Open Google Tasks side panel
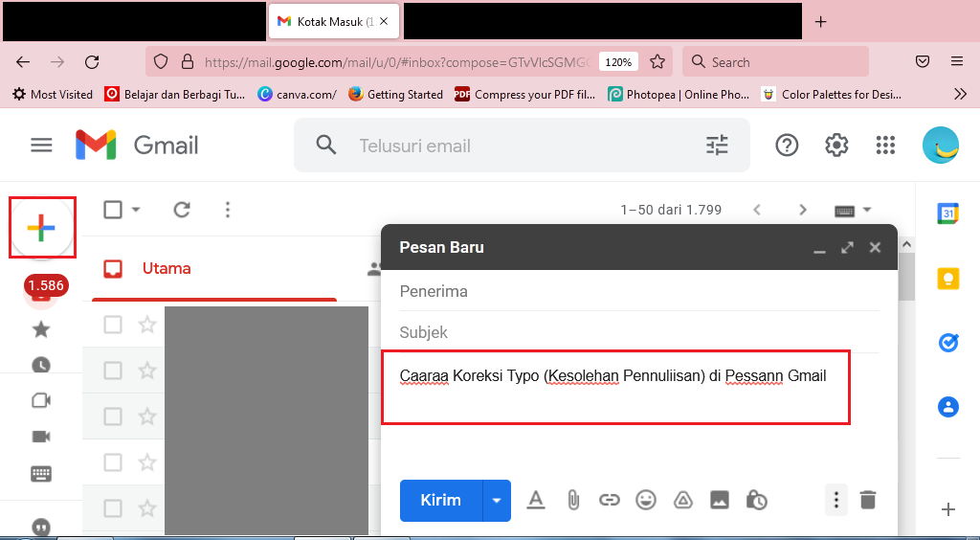The image size is (980, 540). (948, 343)
